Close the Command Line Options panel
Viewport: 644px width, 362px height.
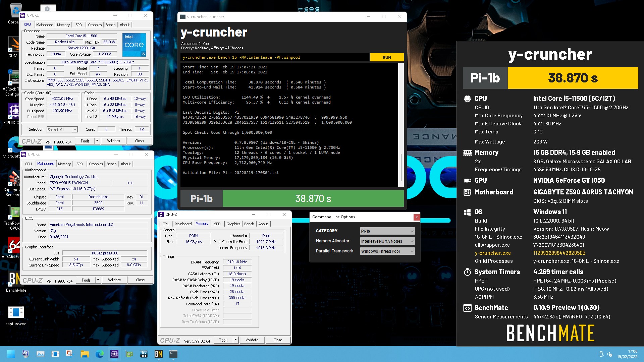[417, 217]
